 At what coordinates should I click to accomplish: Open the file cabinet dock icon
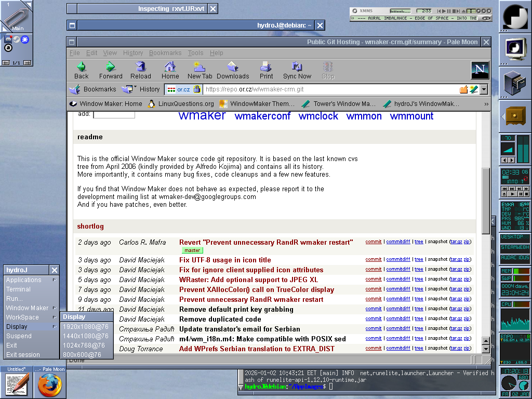coord(515,82)
